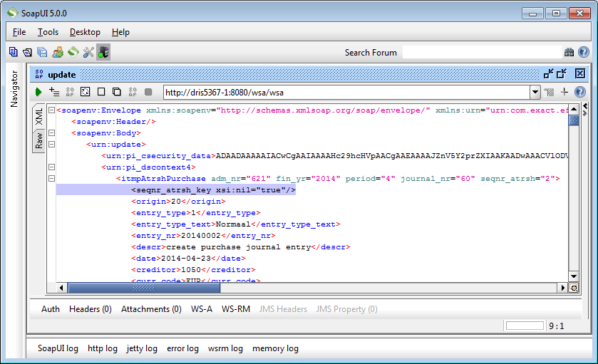The image size is (598, 364).
Task: Open the Help menu
Action: 120,32
